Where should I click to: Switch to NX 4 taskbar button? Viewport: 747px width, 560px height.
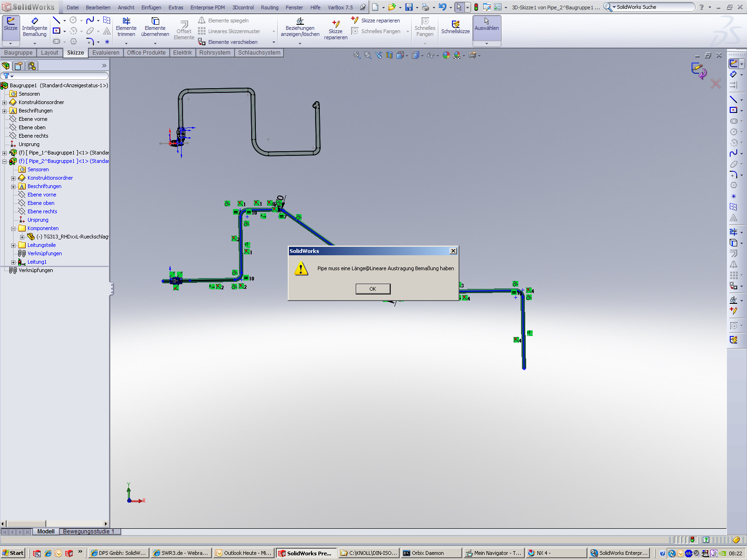click(x=556, y=553)
